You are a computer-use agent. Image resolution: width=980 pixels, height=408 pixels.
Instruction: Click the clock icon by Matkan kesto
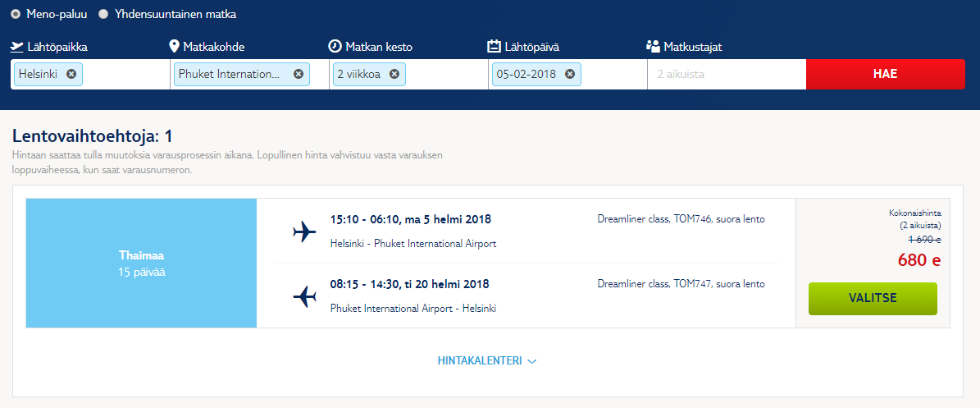[x=335, y=46]
